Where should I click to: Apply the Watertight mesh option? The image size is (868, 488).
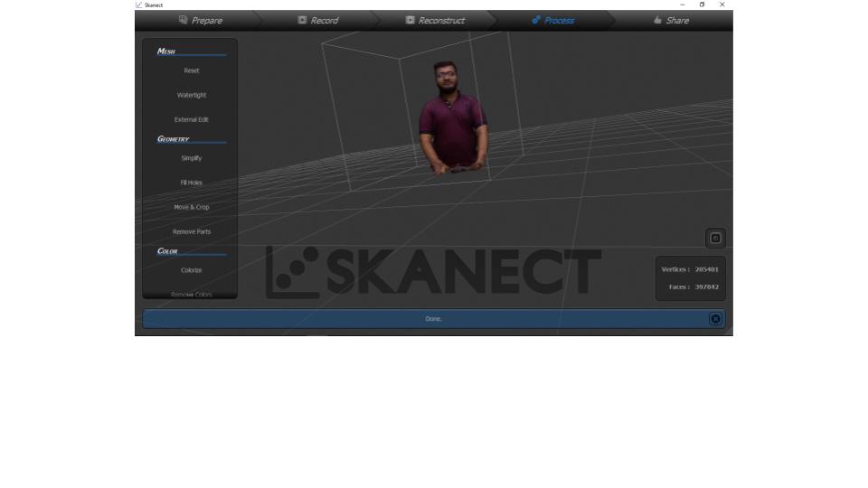click(x=192, y=95)
